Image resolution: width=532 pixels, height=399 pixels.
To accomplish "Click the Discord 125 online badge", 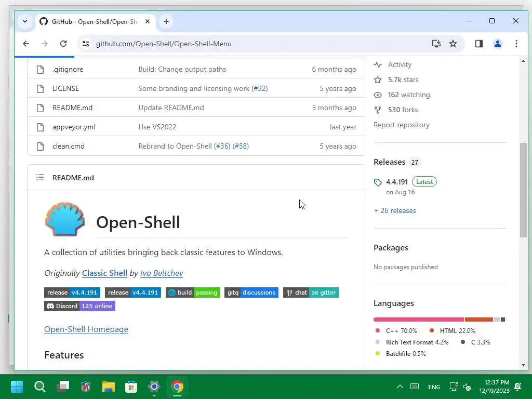I will point(79,306).
